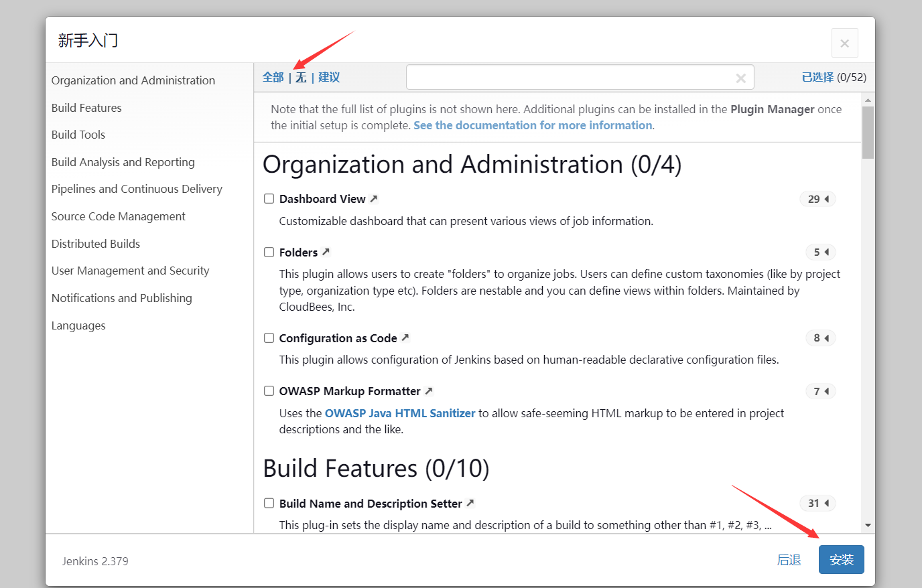Check Build Name and Description Setter checkbox
Viewport: 922px width, 588px height.
(269, 503)
